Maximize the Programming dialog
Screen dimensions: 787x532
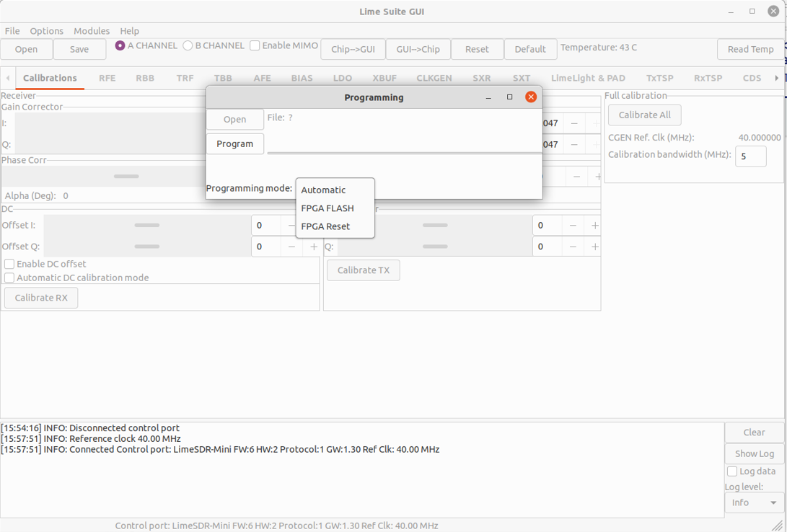[x=509, y=97]
